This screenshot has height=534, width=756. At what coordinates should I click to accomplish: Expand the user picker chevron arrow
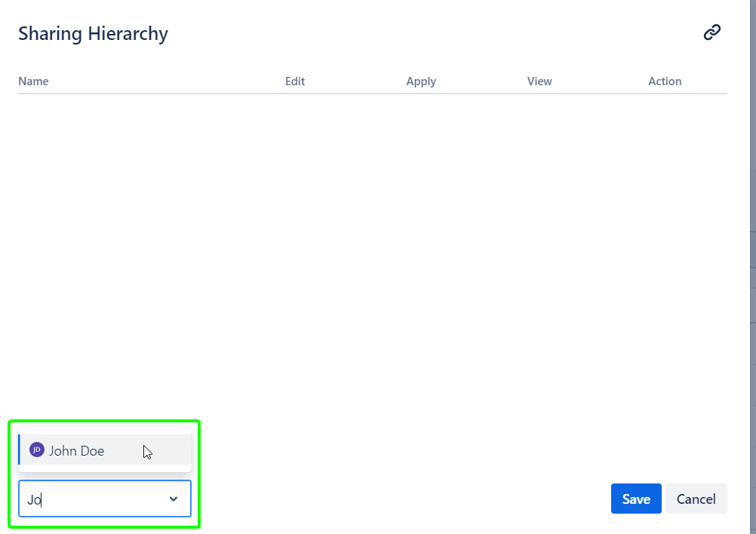174,499
